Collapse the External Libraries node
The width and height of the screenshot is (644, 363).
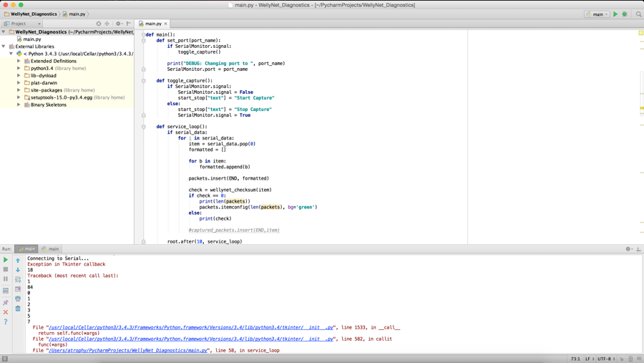coord(4,47)
